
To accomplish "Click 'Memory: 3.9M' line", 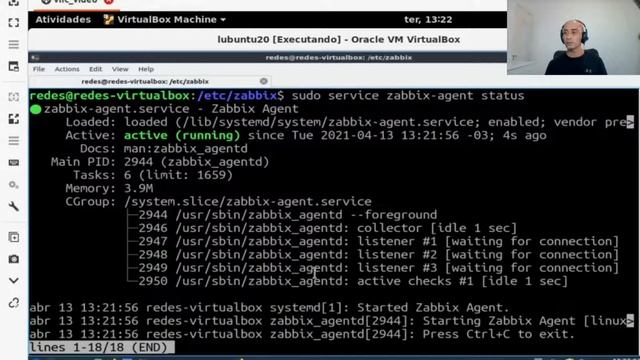I will pyautogui.click(x=109, y=189).
